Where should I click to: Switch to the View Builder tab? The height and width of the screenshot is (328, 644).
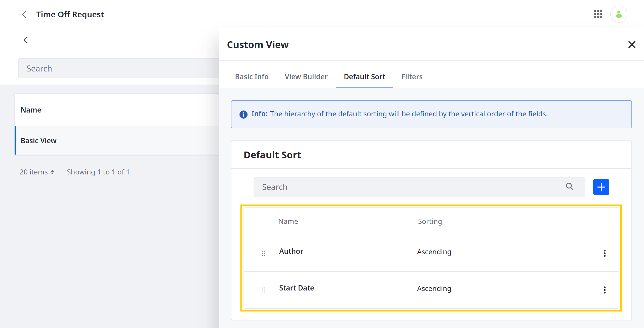(306, 77)
